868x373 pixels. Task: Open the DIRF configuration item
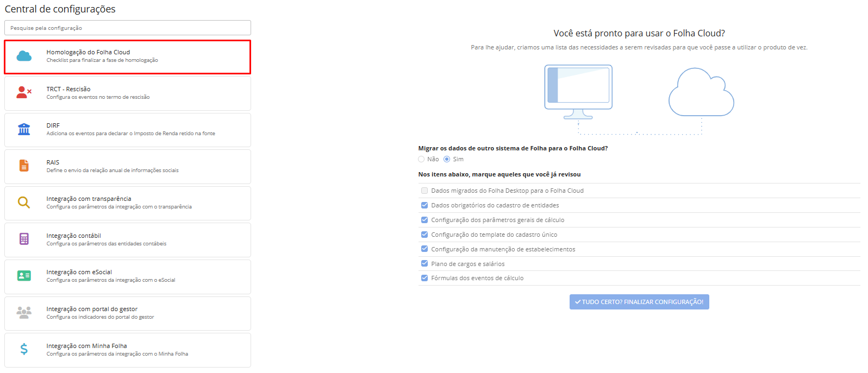point(128,130)
